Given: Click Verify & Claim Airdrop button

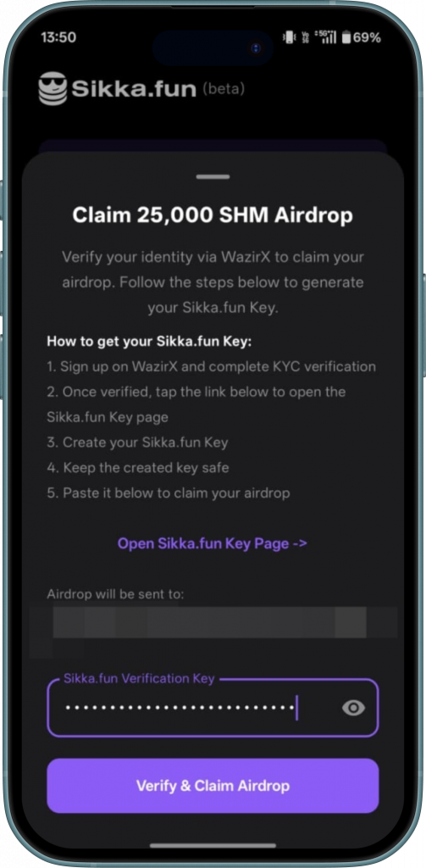Looking at the screenshot, I should pyautogui.click(x=213, y=786).
